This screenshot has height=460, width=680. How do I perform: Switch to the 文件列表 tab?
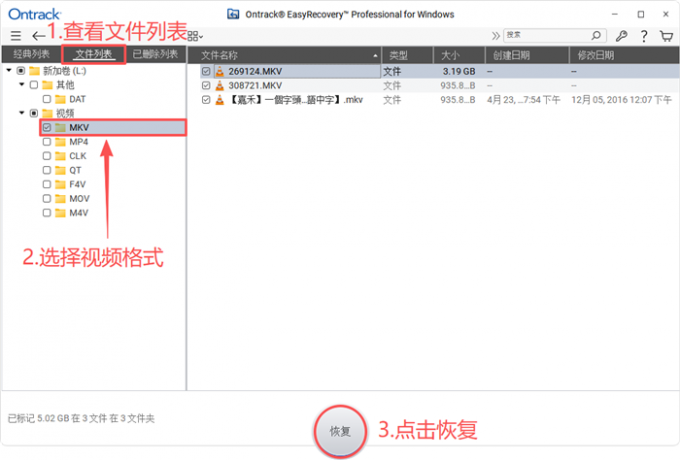point(94,54)
